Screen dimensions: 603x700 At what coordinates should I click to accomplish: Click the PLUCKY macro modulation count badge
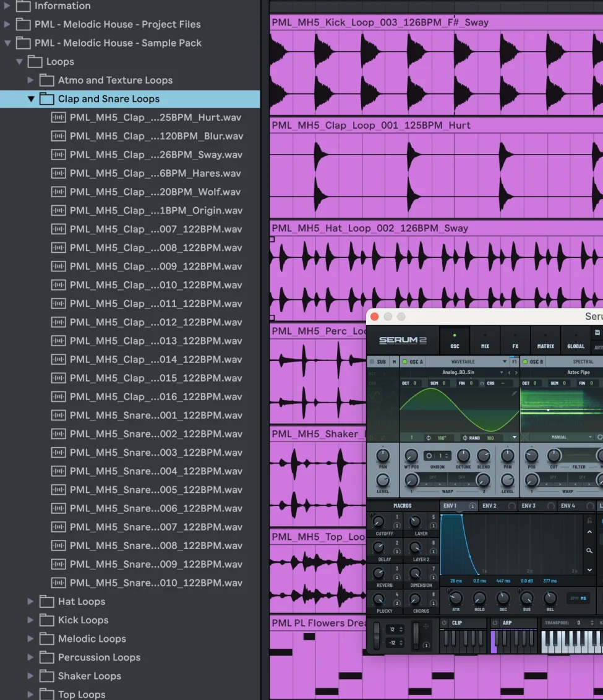pyautogui.click(x=396, y=603)
